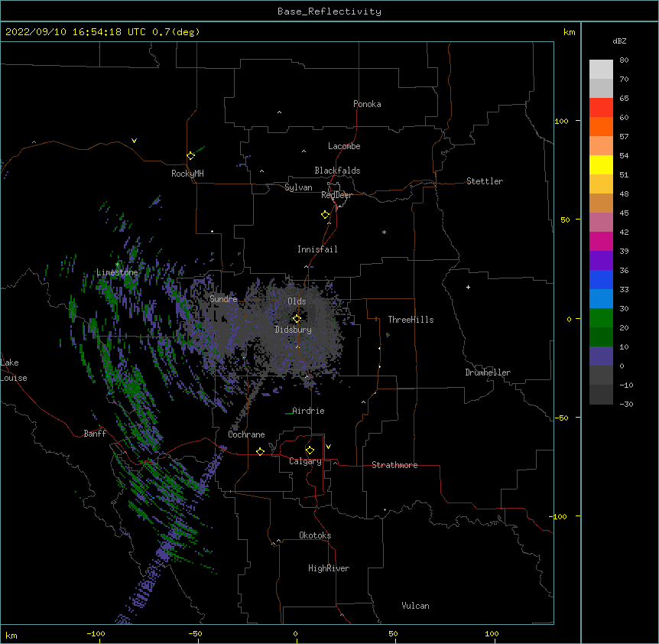Click the -30 value on the dBZ scale

tap(626, 404)
